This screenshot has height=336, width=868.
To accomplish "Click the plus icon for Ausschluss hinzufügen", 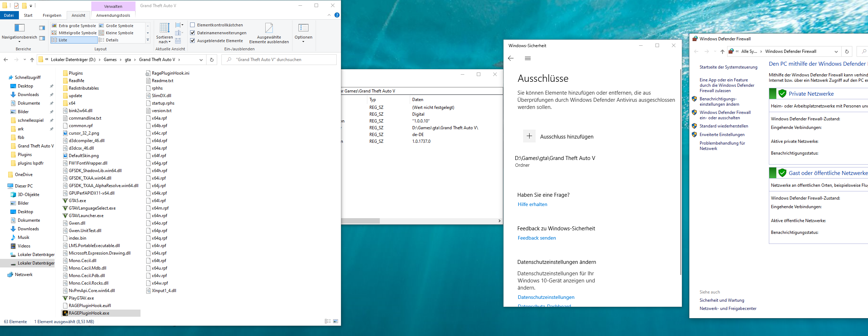I will pos(529,136).
